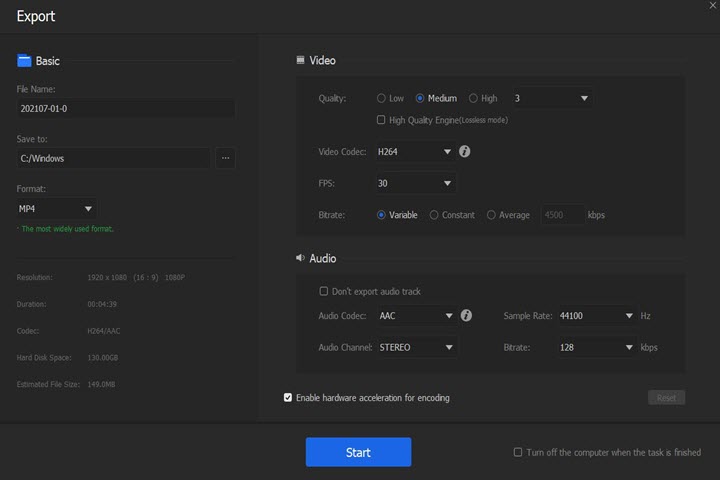The height and width of the screenshot is (480, 720).
Task: Choose Constant bitrate mode
Action: (434, 215)
